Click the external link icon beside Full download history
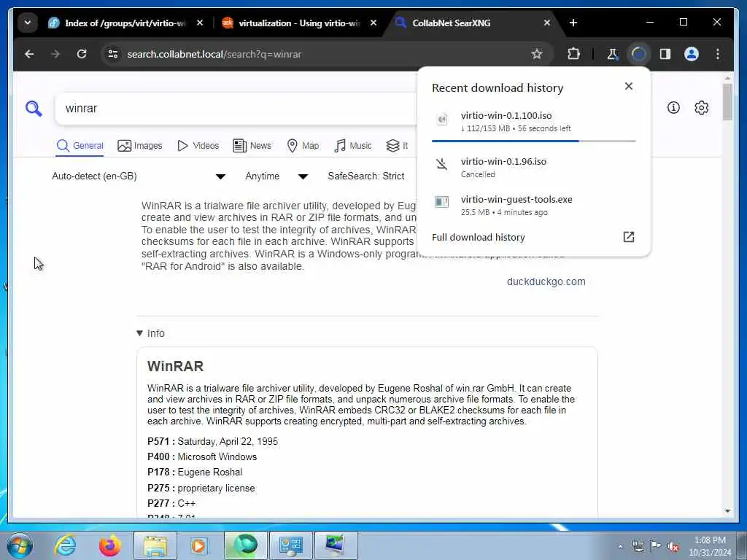This screenshot has width=747, height=560. point(628,237)
